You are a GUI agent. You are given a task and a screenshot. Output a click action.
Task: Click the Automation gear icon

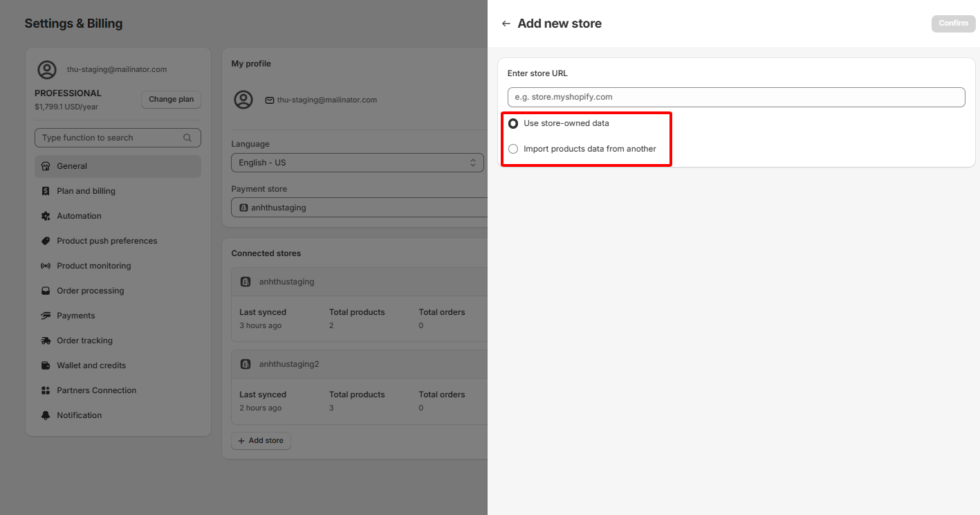point(46,216)
